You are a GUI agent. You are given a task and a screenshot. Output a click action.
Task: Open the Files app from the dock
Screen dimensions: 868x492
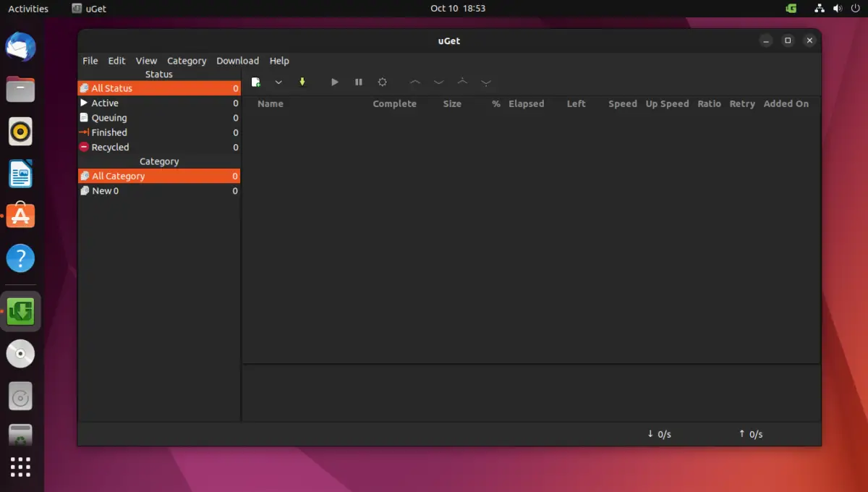pos(21,90)
